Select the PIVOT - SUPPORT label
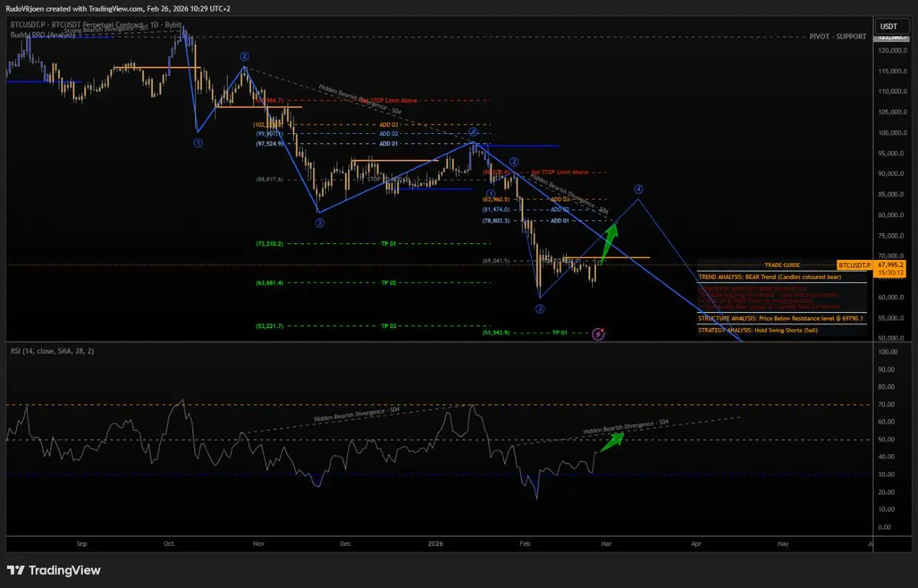This screenshot has height=588, width=918. 838,37
